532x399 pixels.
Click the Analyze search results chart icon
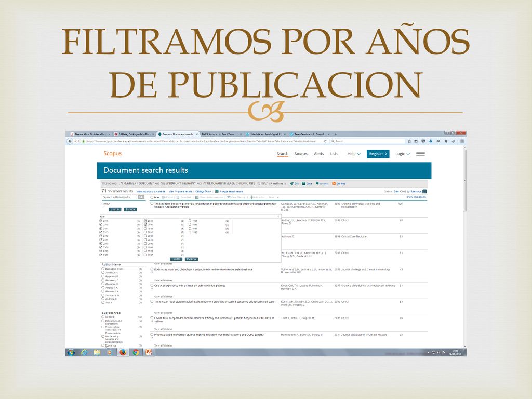[x=217, y=191]
